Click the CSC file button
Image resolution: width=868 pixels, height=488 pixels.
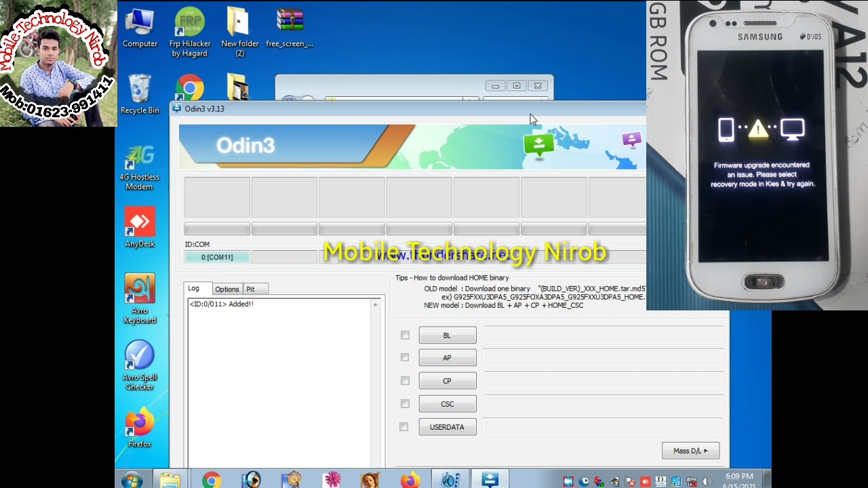(x=448, y=404)
